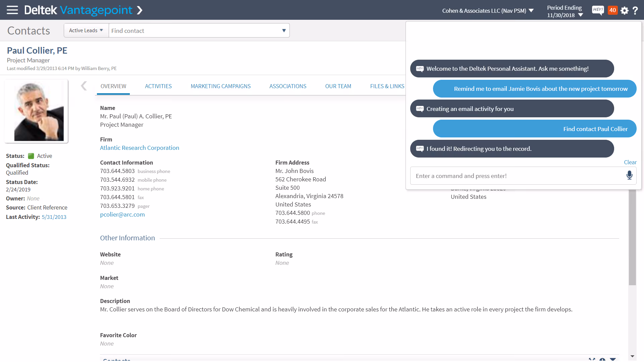Click the 'Client Reference' source value
This screenshot has width=644, height=362.
coord(47,207)
